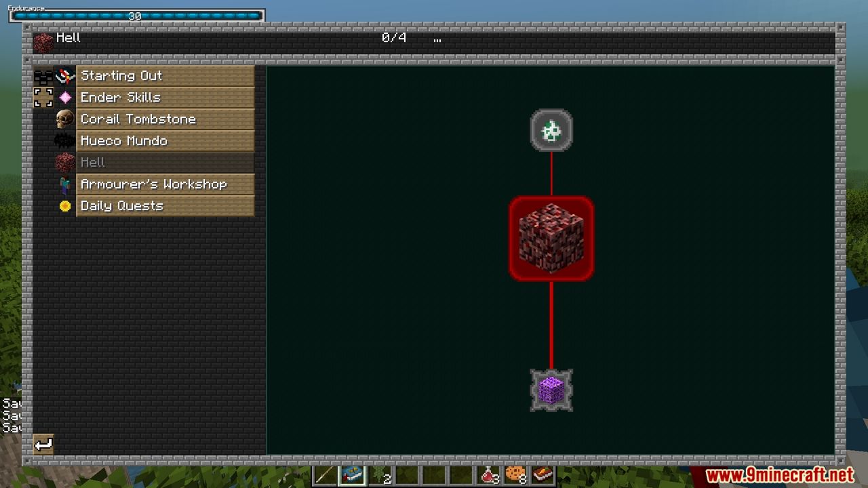Image resolution: width=868 pixels, height=488 pixels.
Task: Open the Corail Tombstone chapter
Action: (x=165, y=119)
